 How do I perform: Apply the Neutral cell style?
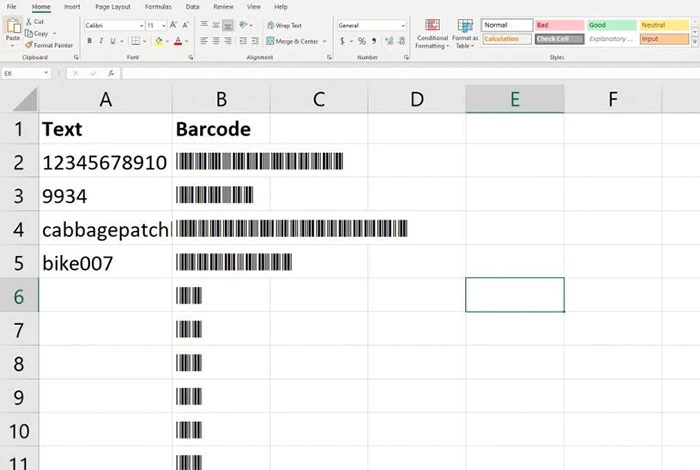664,25
